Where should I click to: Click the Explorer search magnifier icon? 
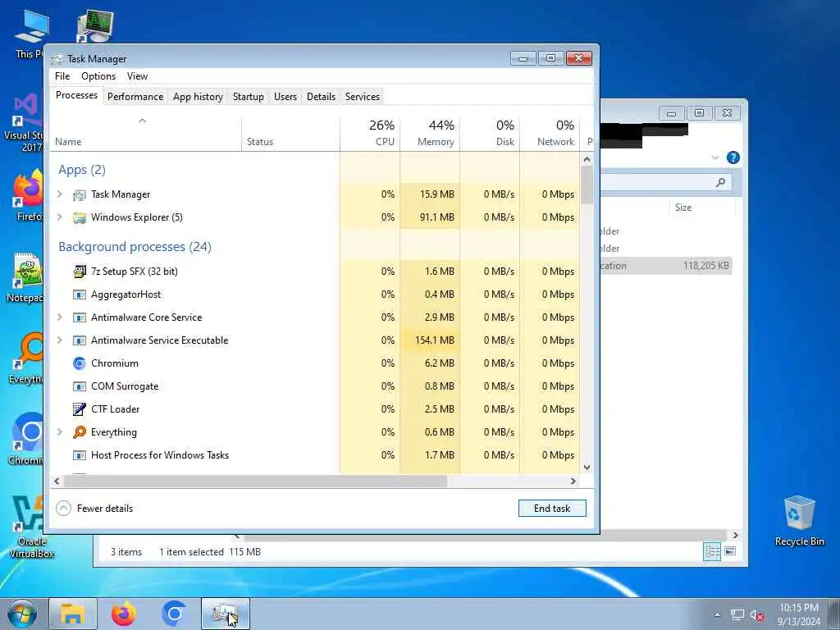coord(720,183)
